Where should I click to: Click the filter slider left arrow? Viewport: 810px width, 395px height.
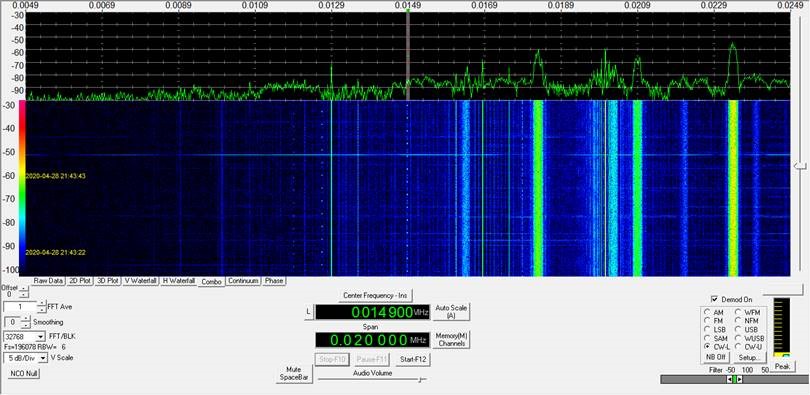pyautogui.click(x=729, y=380)
